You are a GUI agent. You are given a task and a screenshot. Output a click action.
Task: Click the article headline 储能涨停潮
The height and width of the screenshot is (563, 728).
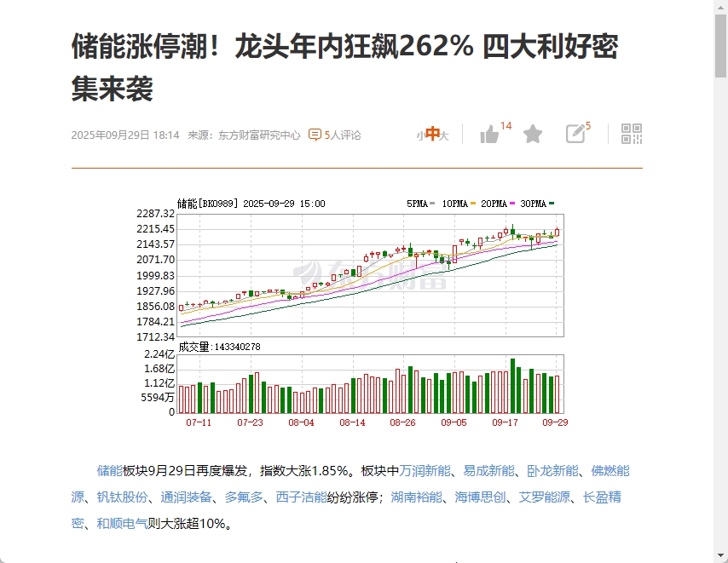[344, 67]
